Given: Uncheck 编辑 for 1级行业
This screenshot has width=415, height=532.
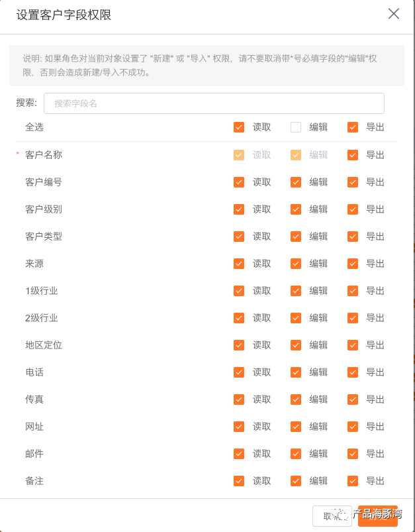Looking at the screenshot, I should click(x=296, y=291).
